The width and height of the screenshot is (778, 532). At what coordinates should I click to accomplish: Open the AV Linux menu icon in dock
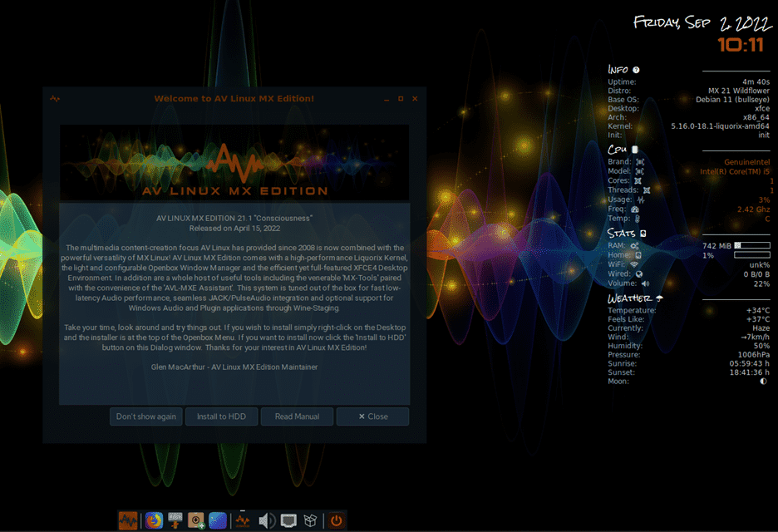pos(128,520)
